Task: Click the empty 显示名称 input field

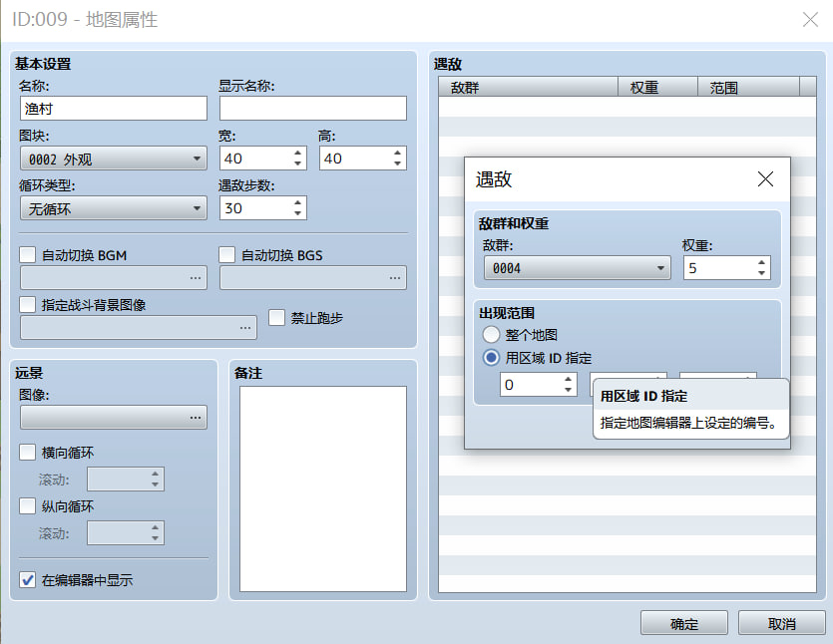Action: pos(313,109)
